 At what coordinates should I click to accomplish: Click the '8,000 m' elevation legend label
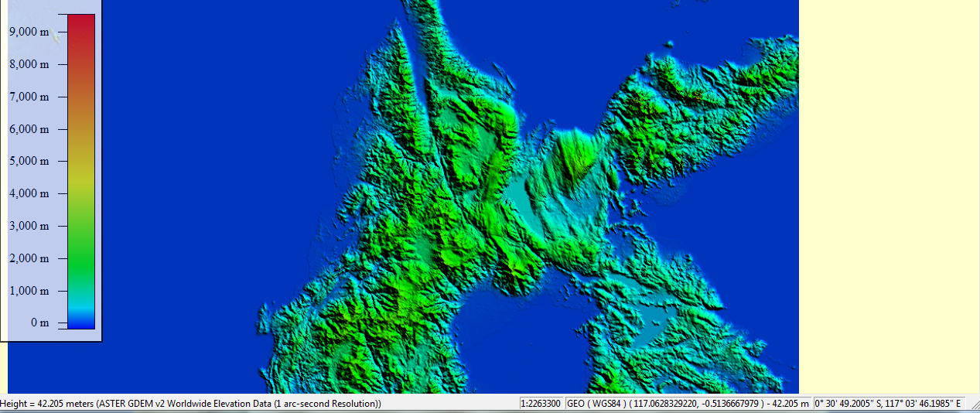[x=29, y=65]
